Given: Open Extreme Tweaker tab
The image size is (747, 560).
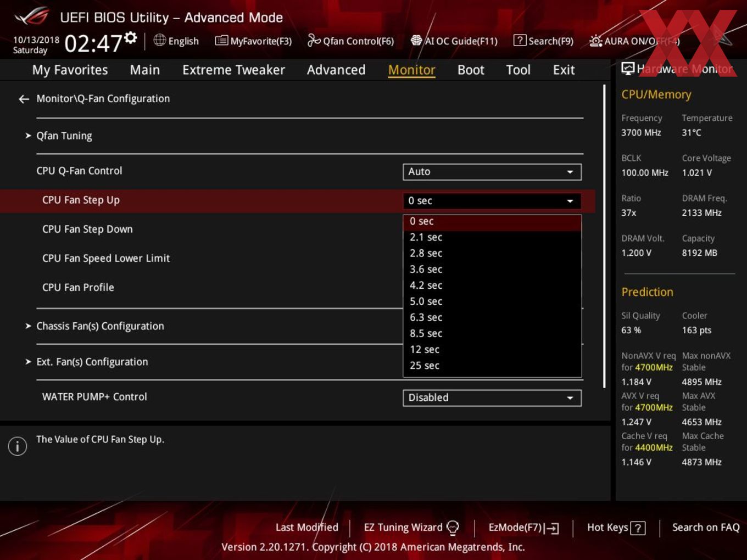Looking at the screenshot, I should (233, 70).
